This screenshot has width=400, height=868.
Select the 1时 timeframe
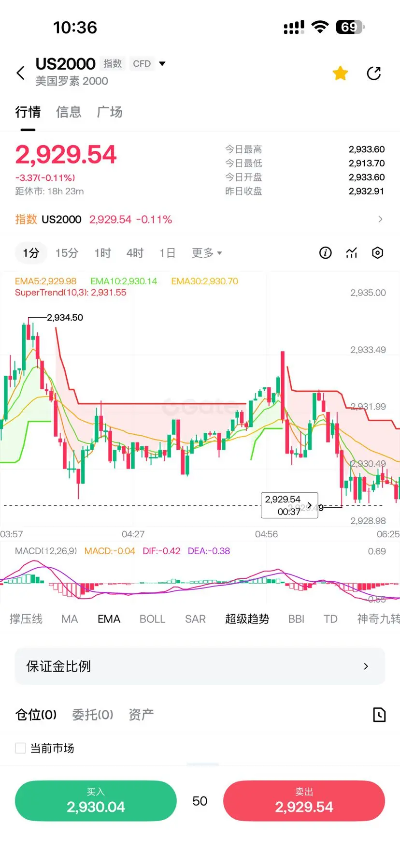point(102,253)
